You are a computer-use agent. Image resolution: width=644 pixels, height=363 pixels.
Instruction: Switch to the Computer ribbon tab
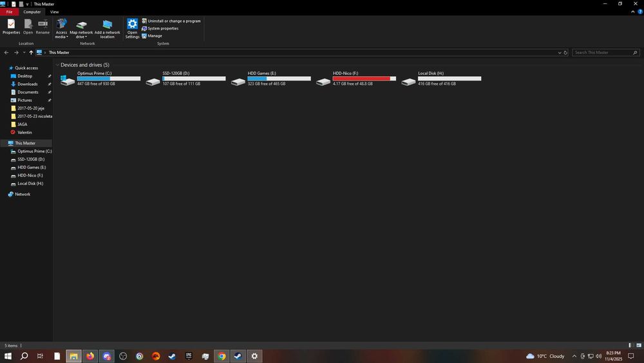(32, 12)
